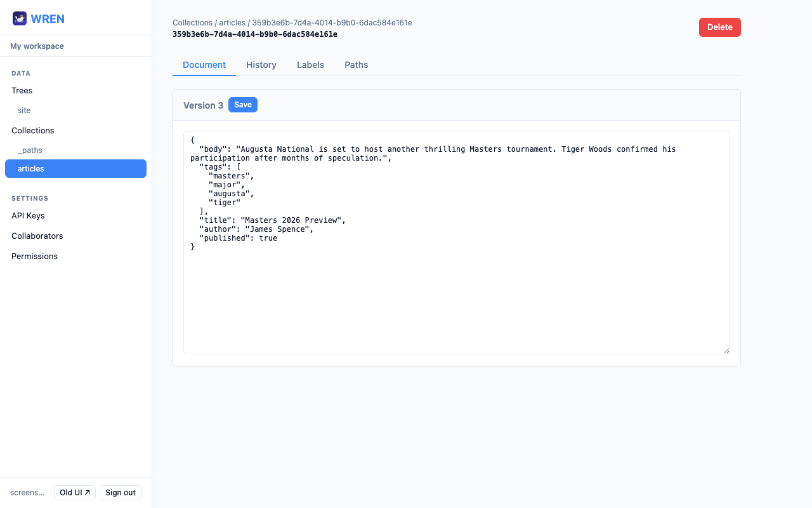The width and height of the screenshot is (812, 508).
Task: Save Version 3 of the document
Action: [242, 104]
